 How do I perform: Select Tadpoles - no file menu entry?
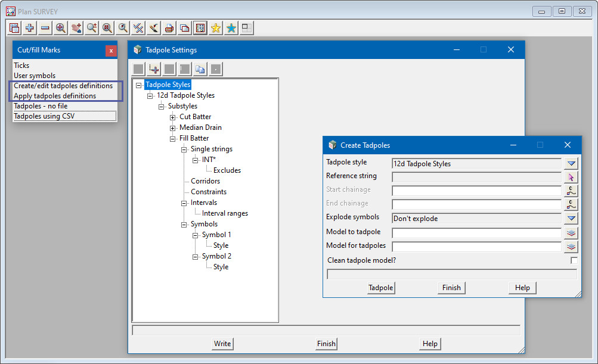pos(41,106)
